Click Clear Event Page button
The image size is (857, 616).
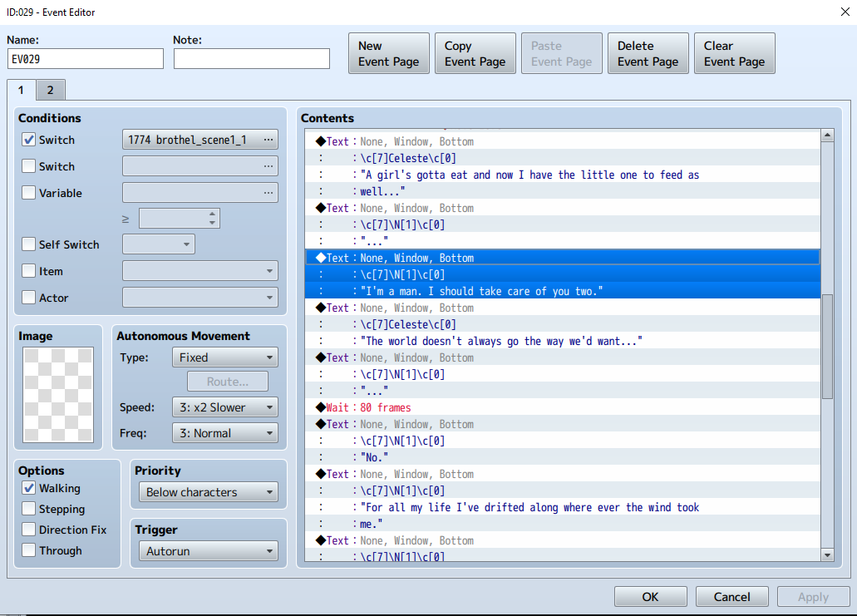click(x=735, y=53)
